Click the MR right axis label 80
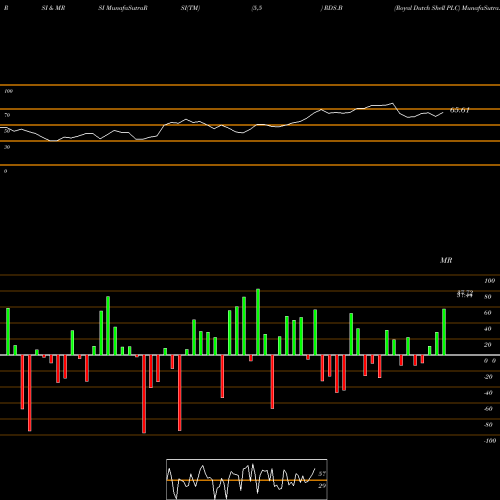The image size is (500, 500). [x=488, y=297]
